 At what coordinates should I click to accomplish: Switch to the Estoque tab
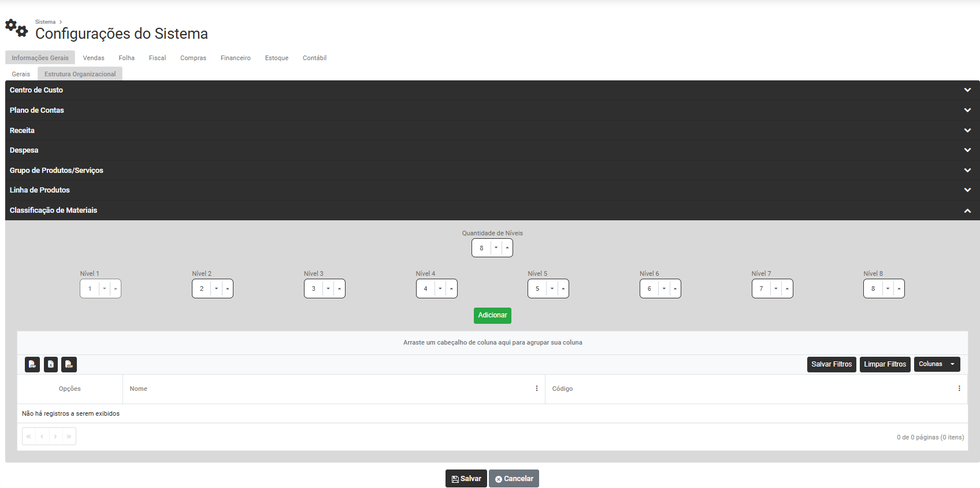tap(277, 58)
